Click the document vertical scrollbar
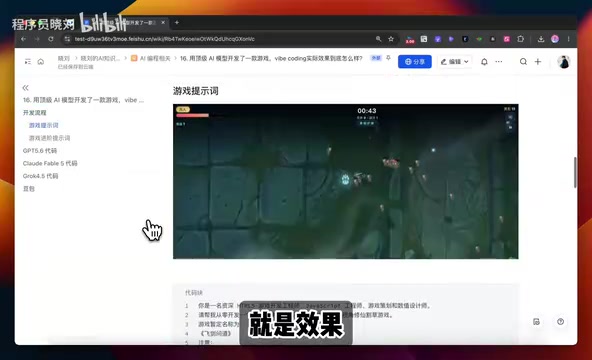This screenshot has width=592, height=360. [x=575, y=172]
